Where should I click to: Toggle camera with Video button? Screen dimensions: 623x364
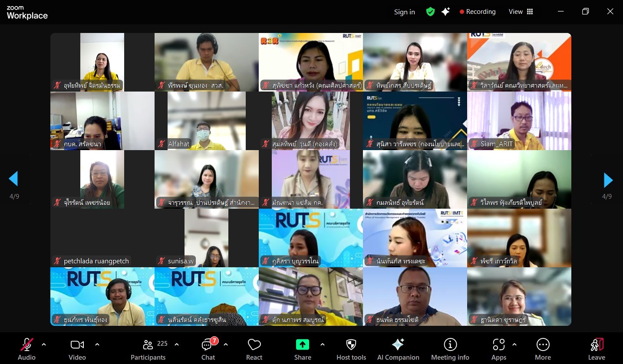[x=77, y=349]
